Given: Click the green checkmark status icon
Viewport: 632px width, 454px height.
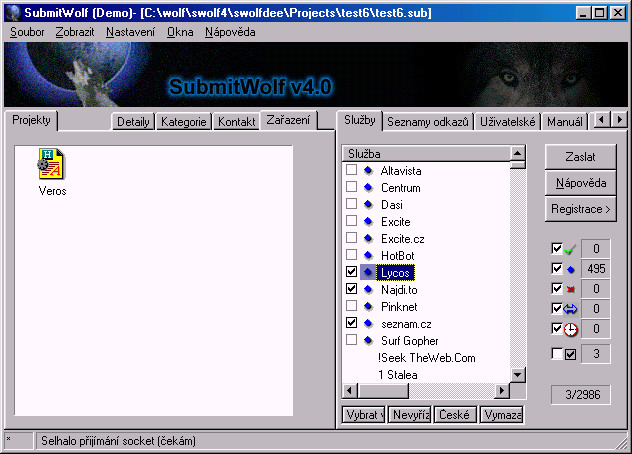Looking at the screenshot, I should point(570,250).
